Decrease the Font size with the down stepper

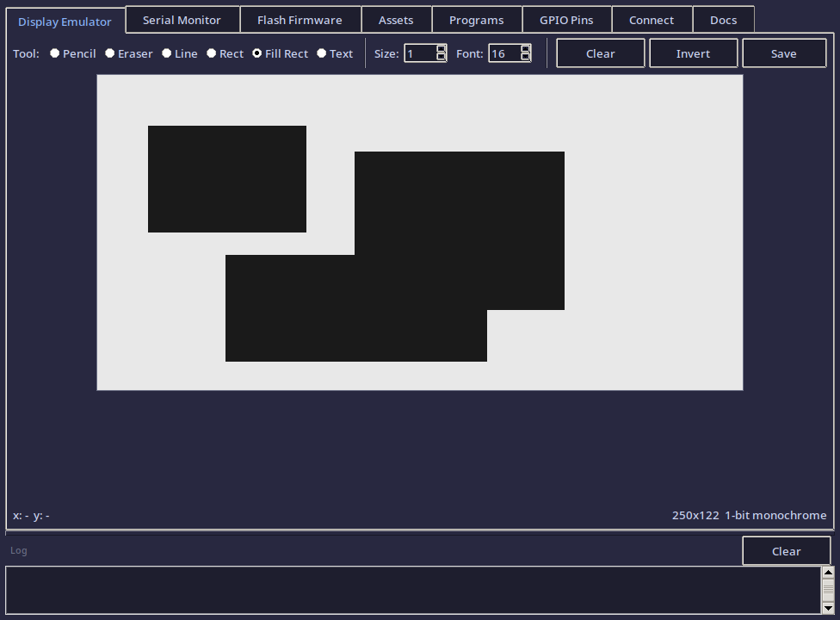[525, 57]
